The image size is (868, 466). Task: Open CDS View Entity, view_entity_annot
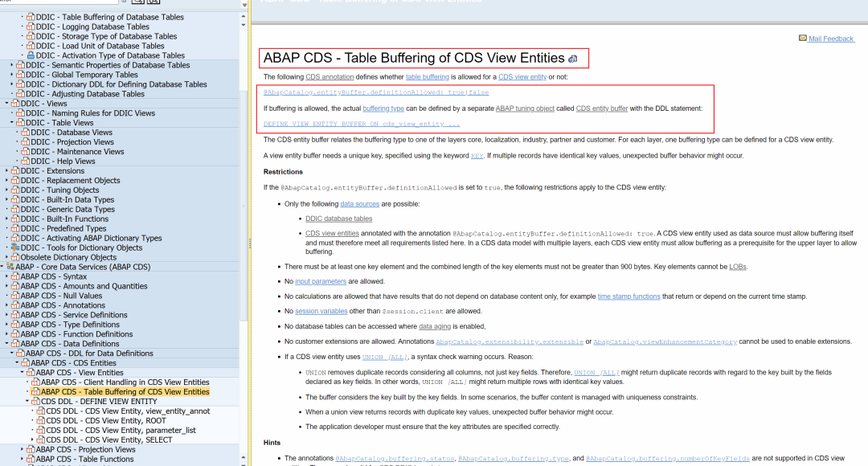[x=128, y=411]
